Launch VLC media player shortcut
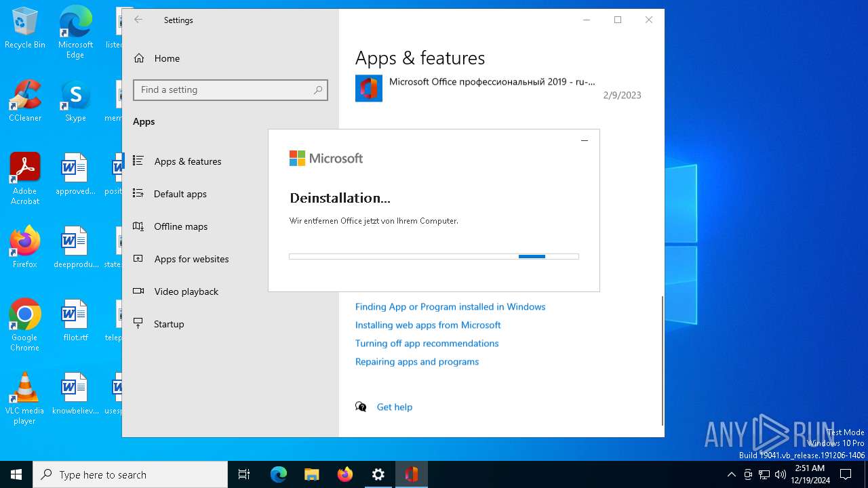 [x=25, y=399]
